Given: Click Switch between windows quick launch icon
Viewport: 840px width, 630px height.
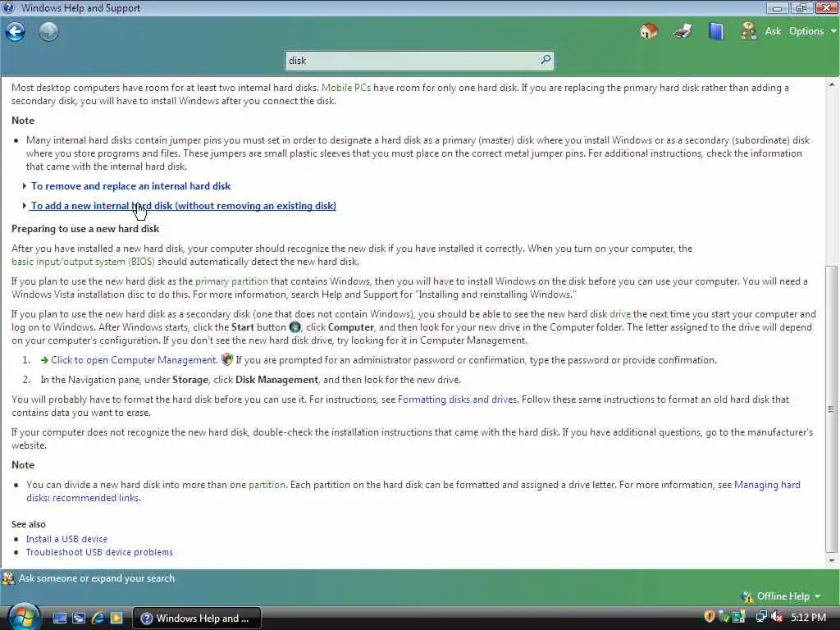Looking at the screenshot, I should pos(79,618).
